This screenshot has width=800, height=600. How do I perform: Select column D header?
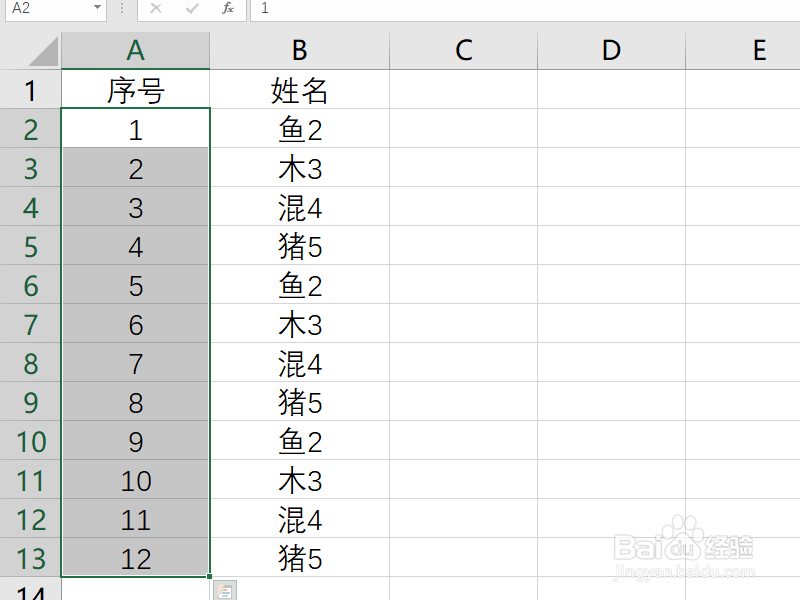[611, 51]
